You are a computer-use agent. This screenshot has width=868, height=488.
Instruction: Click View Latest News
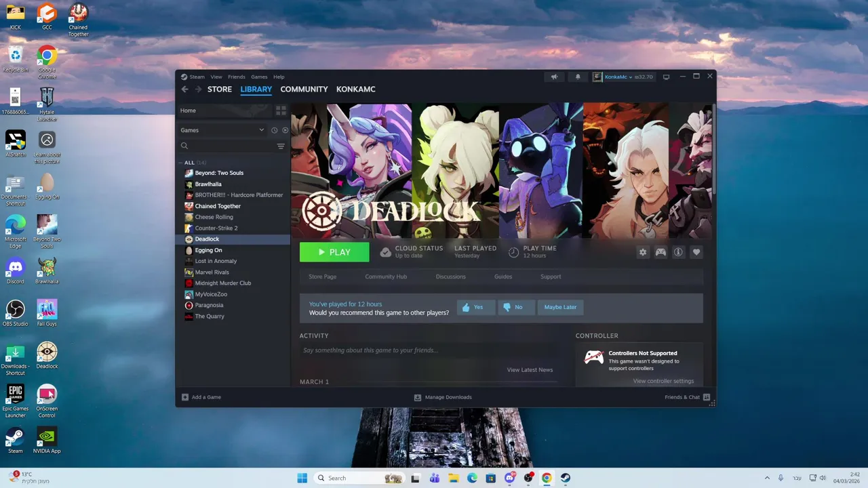coord(530,370)
